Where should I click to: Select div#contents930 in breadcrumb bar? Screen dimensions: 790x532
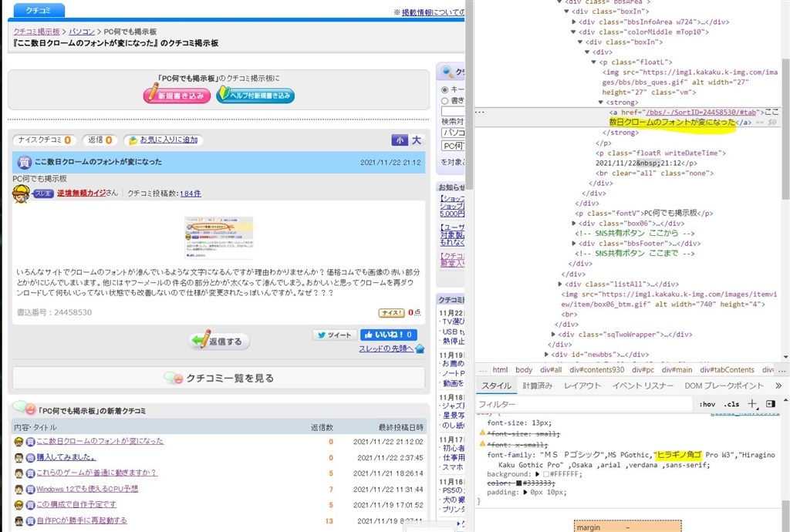pyautogui.click(x=596, y=369)
